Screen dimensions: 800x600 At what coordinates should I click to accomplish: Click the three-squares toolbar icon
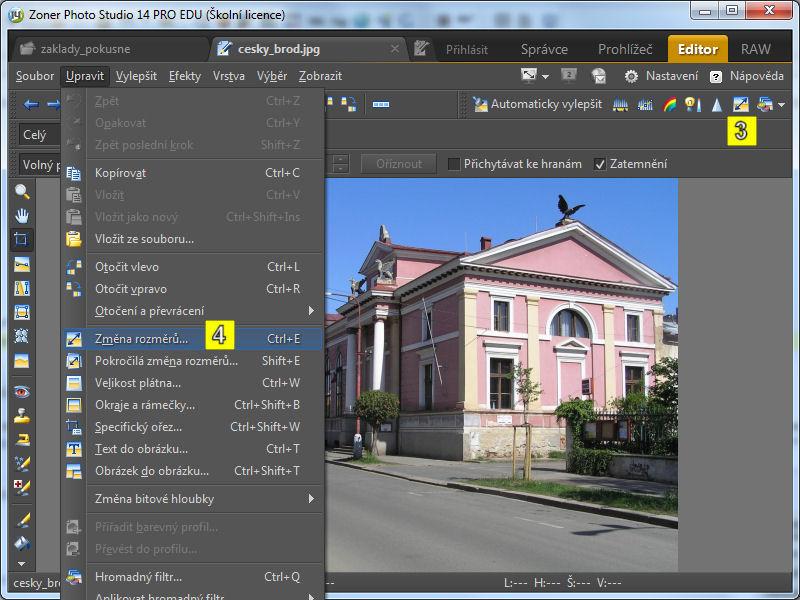381,105
